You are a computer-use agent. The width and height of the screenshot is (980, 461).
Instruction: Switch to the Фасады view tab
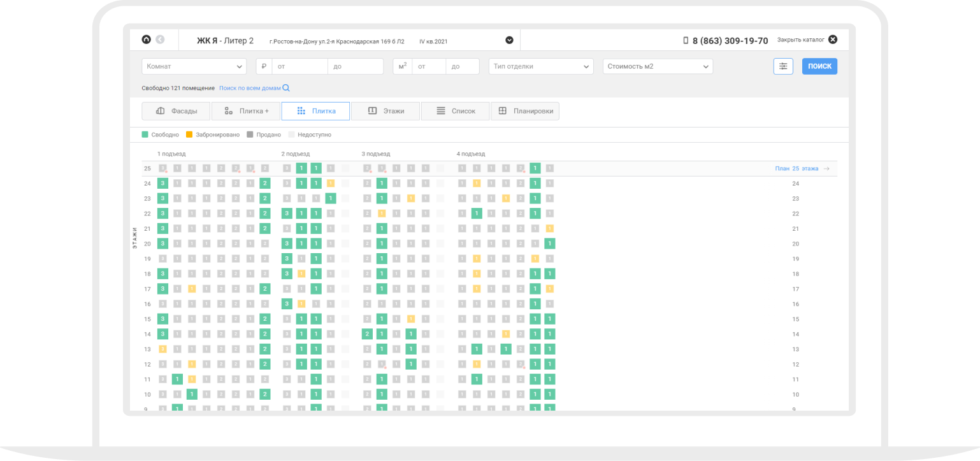tap(176, 111)
